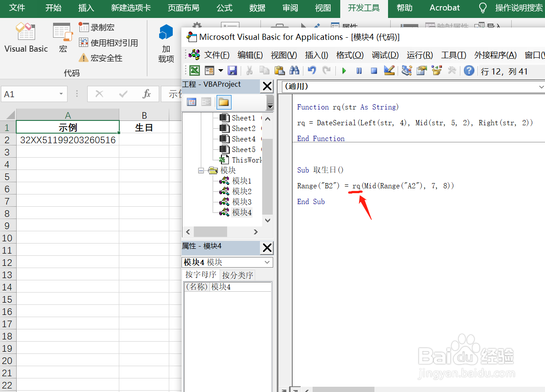Open the VBA 工具(T) menu
The width and height of the screenshot is (545, 392).
coord(453,55)
